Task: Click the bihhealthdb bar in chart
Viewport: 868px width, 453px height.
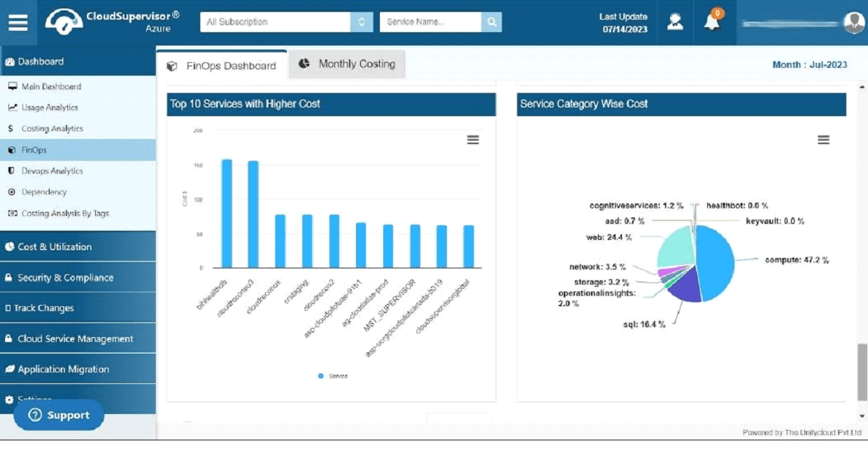Action: 227,213
